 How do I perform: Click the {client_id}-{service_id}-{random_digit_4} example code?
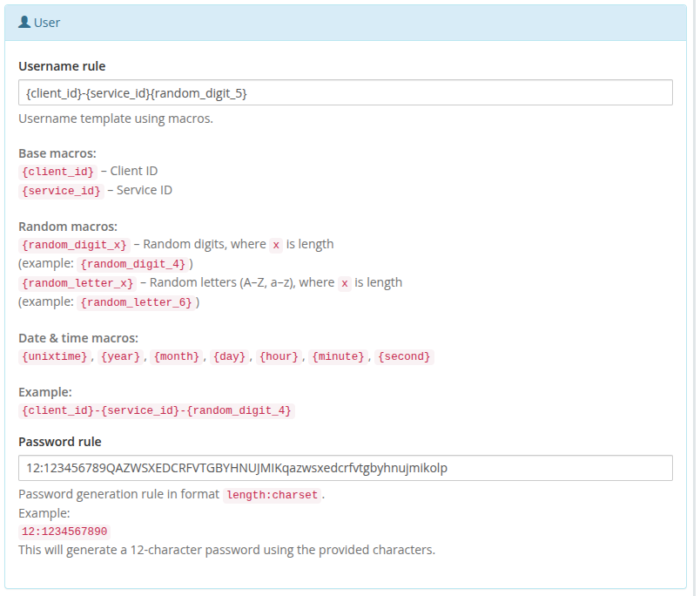[x=157, y=410]
